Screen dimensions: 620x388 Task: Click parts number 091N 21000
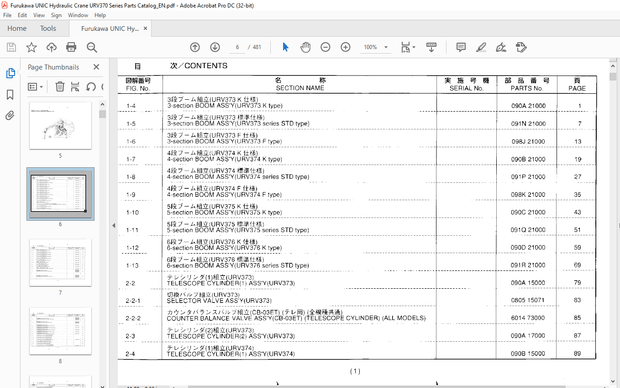click(x=528, y=124)
